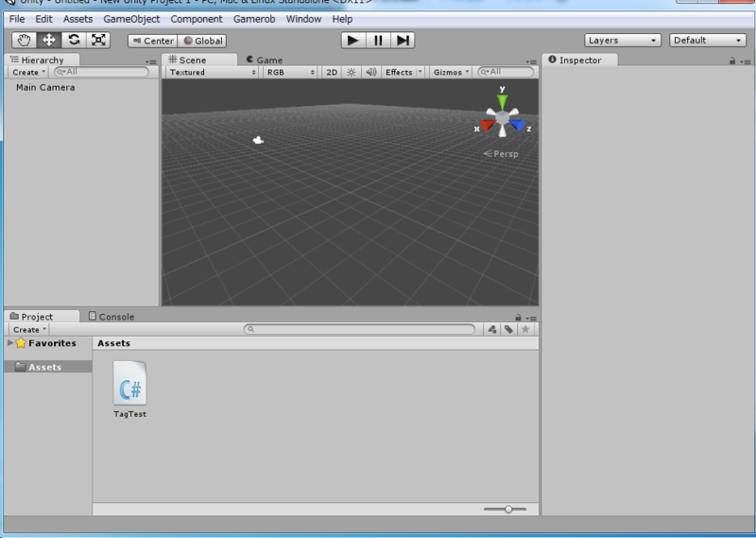This screenshot has width=756, height=538.
Task: Select the Hand tool
Action: pyautogui.click(x=25, y=40)
